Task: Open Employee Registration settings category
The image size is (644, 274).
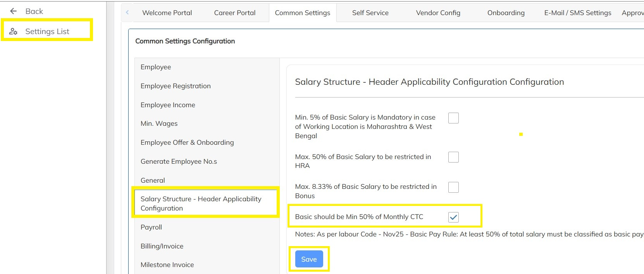Action: (x=176, y=86)
